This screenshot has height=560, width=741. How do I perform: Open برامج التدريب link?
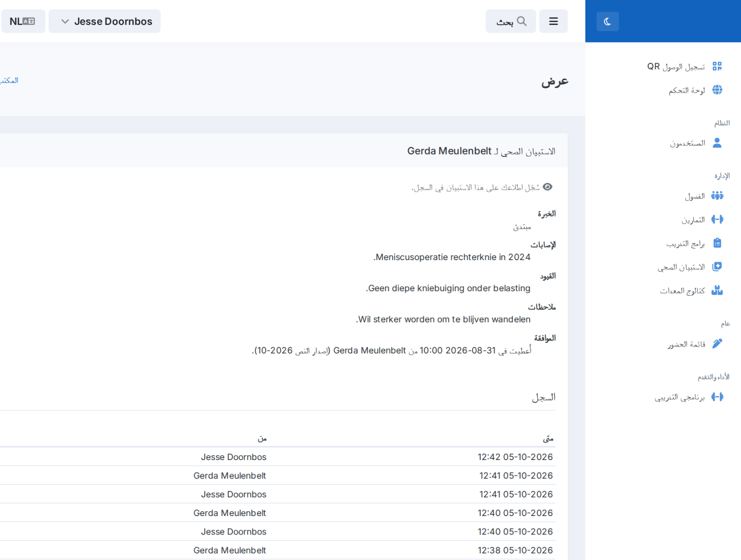tap(685, 244)
